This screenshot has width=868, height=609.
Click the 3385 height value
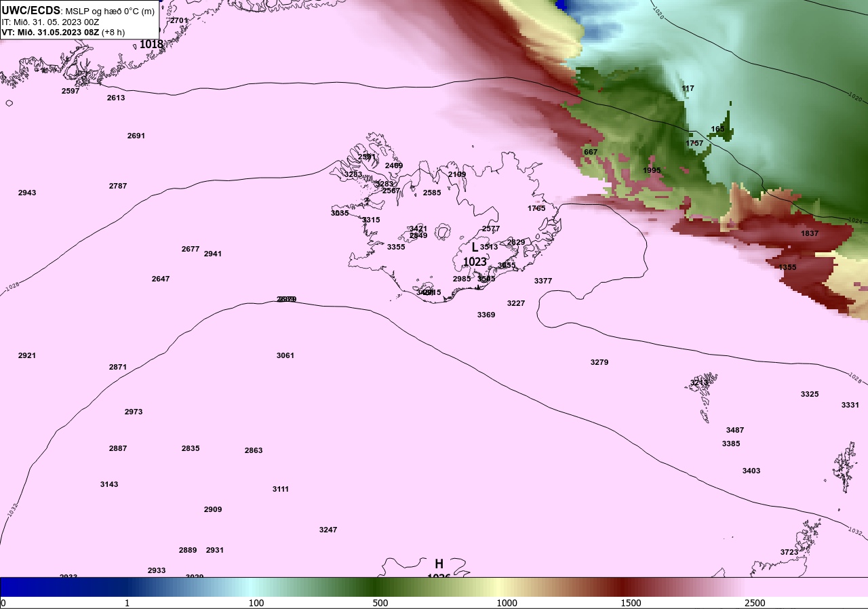point(731,444)
